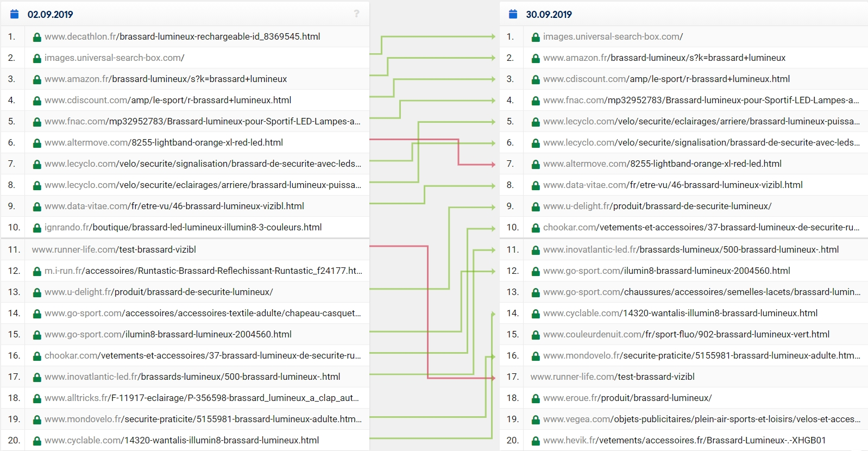Viewport: 868px width, 451px height.
Task: Open left inovatlantic-led.fr brassards-lumineux link
Action: click(x=192, y=377)
